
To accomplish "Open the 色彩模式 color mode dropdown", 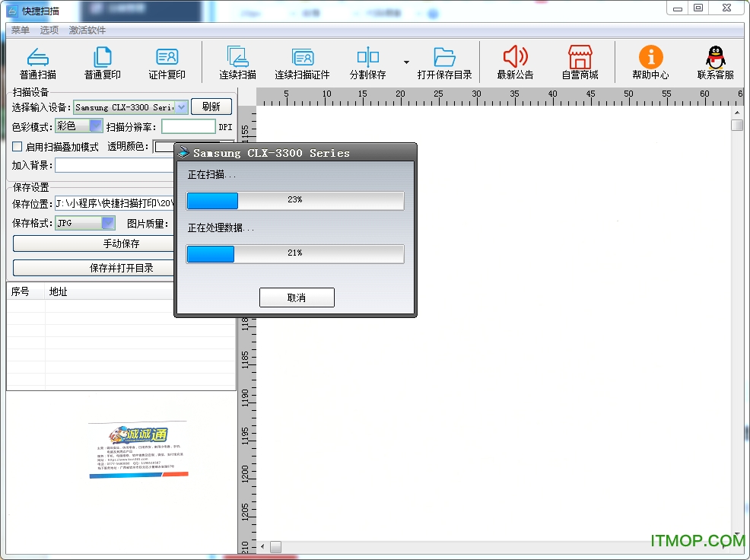I will 96,126.
